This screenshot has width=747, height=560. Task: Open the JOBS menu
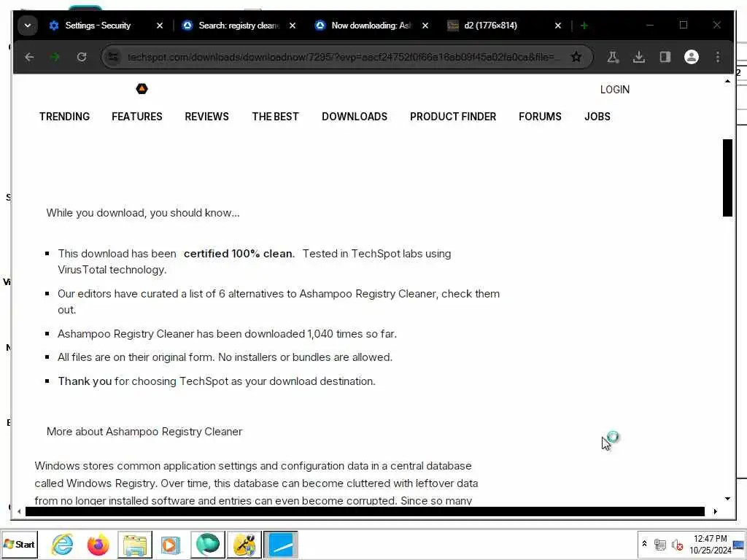597,117
